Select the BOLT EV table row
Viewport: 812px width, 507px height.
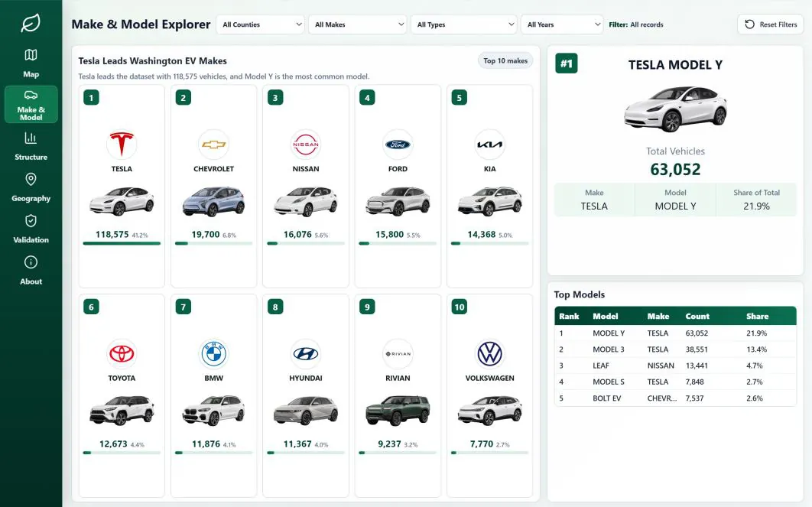[x=675, y=398]
